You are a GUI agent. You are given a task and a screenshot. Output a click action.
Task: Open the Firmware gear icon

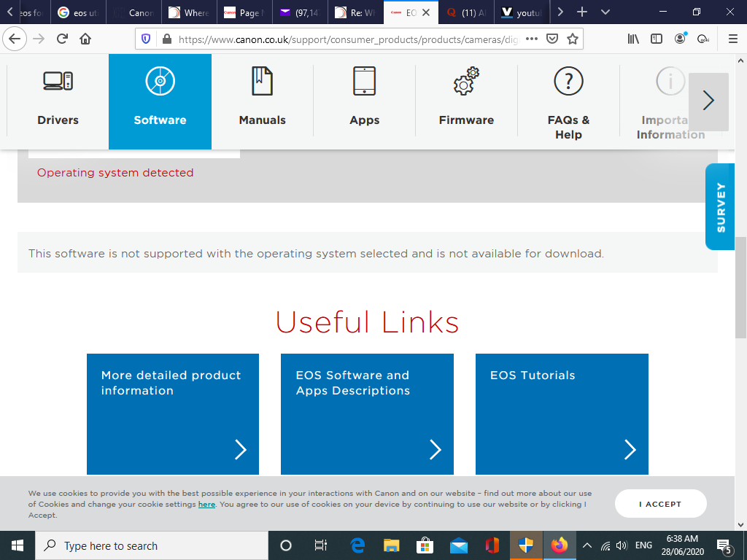pyautogui.click(x=466, y=81)
